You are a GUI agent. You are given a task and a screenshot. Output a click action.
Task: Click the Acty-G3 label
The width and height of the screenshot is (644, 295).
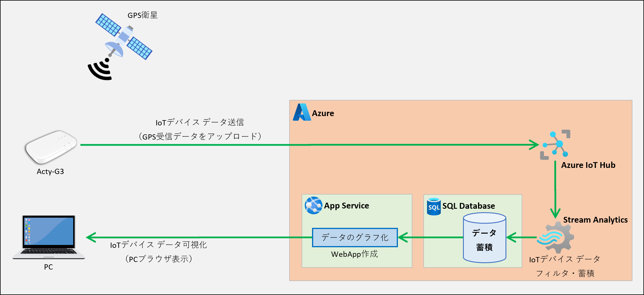point(50,171)
